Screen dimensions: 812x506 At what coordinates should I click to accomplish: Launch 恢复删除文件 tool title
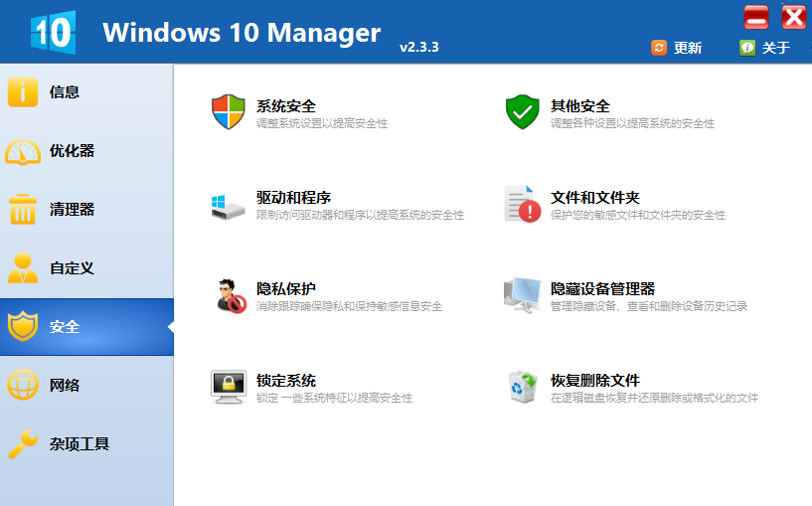point(595,380)
